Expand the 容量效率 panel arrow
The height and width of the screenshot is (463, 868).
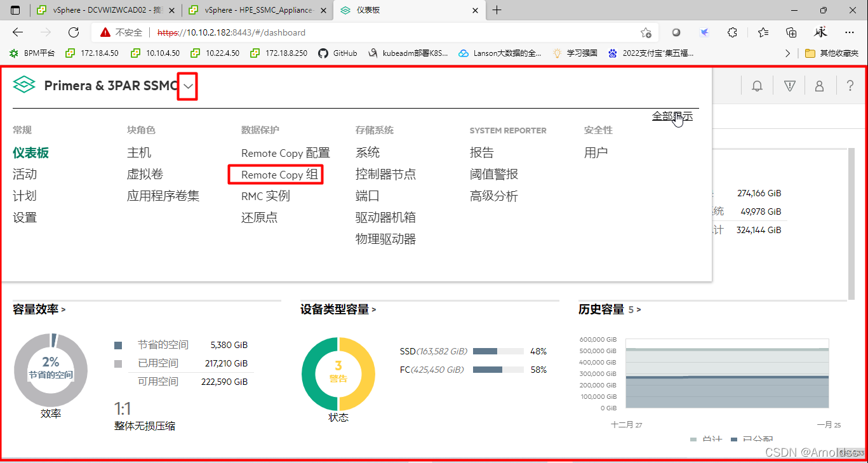point(63,310)
